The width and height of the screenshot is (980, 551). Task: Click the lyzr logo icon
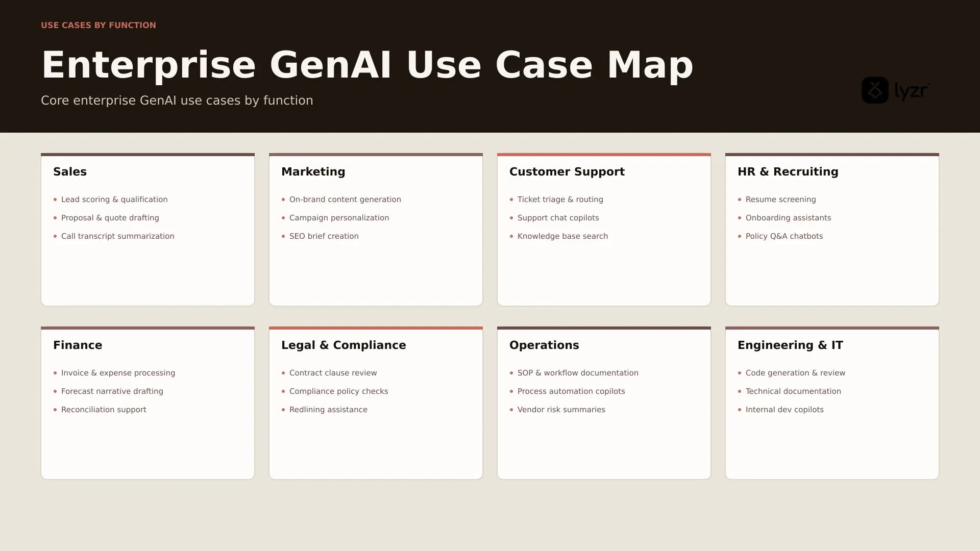(x=875, y=90)
